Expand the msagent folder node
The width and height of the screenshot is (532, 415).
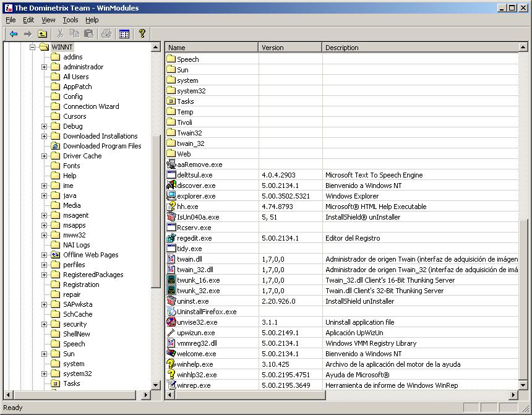(x=44, y=215)
